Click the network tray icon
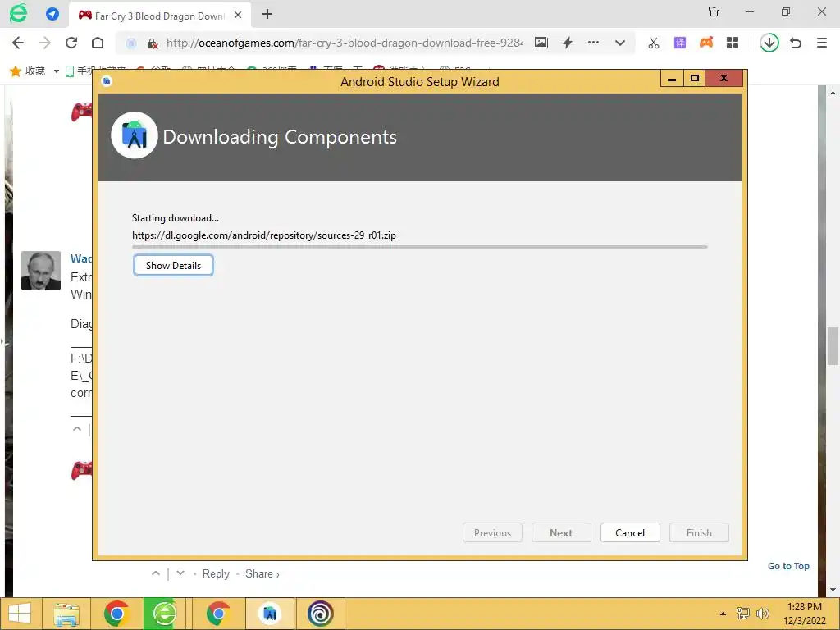The image size is (840, 630). 743,614
